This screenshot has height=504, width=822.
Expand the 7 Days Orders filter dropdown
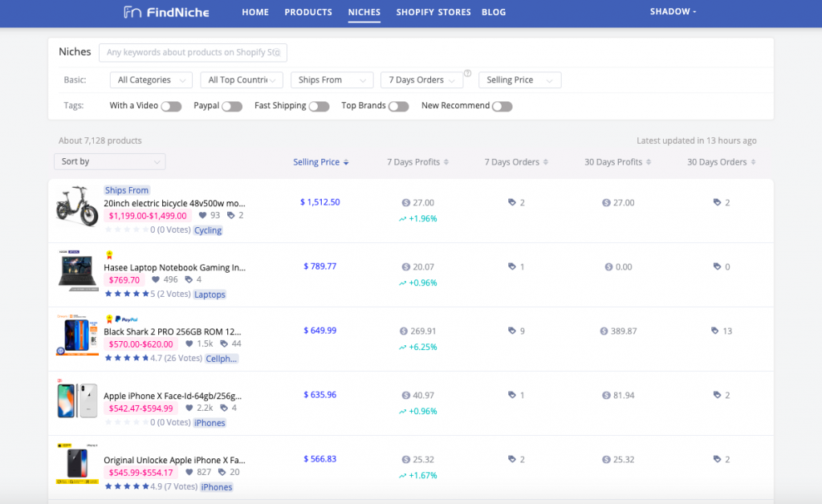pyautogui.click(x=422, y=80)
